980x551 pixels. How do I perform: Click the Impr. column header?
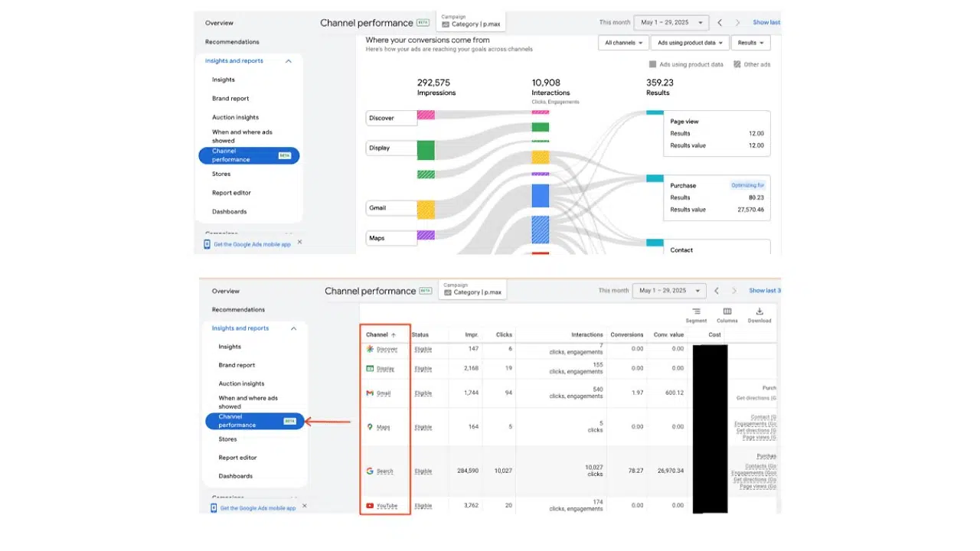click(472, 334)
